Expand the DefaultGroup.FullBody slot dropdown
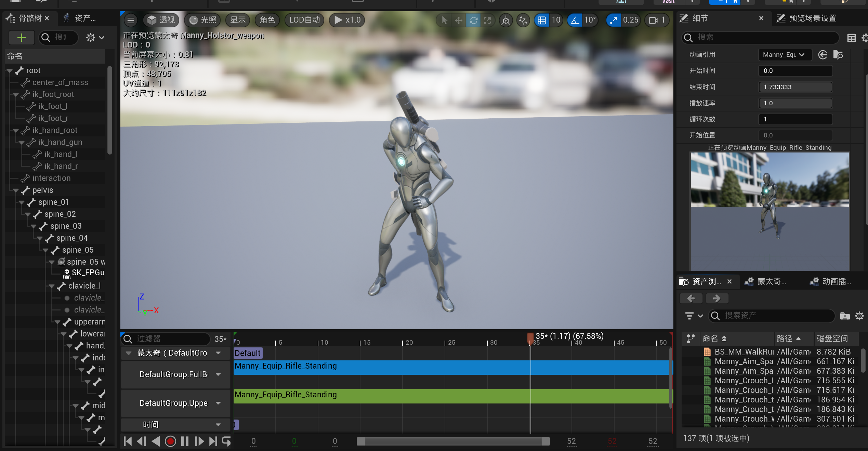868x451 pixels. pyautogui.click(x=218, y=374)
